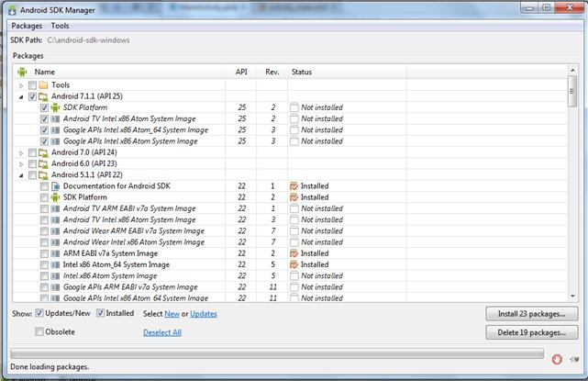Collapse the Android 5.1.1 (API 22) node
This screenshot has height=381, width=588.
(22, 175)
